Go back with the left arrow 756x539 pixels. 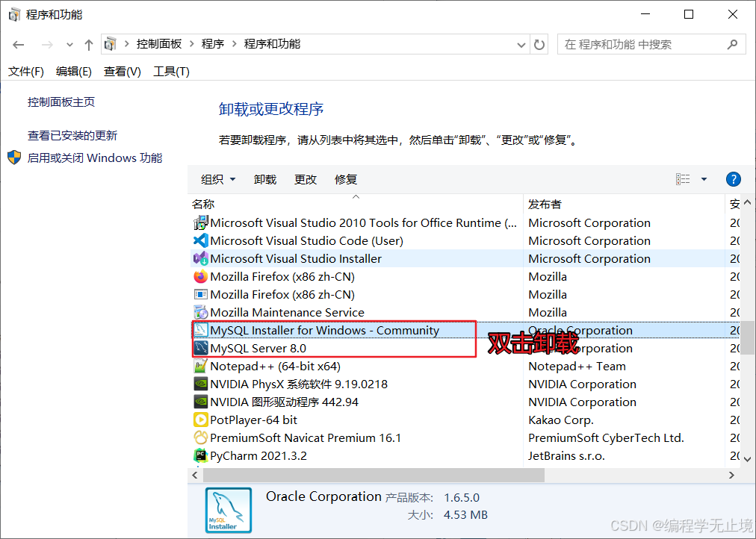[x=19, y=45]
